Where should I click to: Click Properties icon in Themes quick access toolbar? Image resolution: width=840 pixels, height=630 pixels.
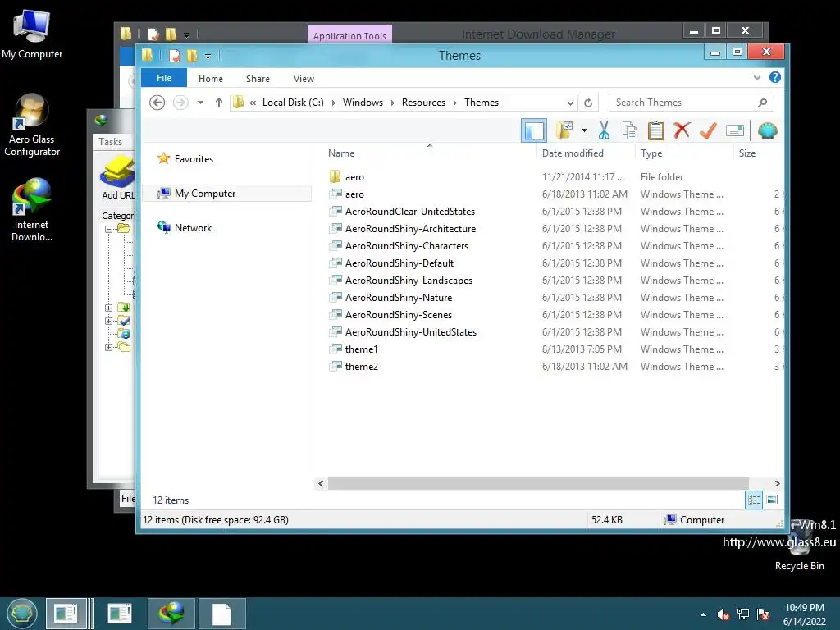[175, 55]
